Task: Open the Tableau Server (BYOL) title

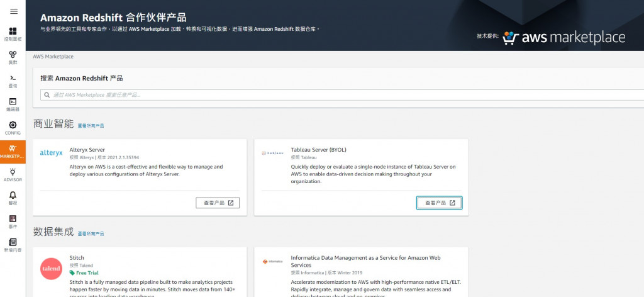Action: point(319,150)
